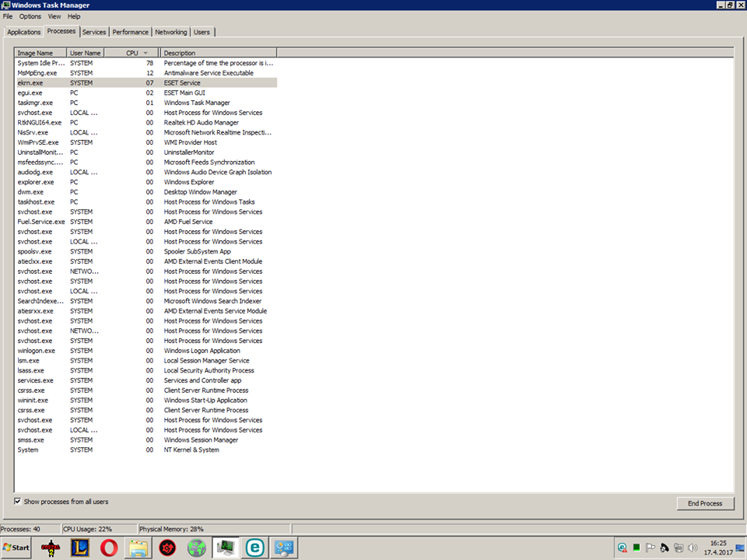
Task: Click the Task Manager title bar icon
Action: [5, 5]
